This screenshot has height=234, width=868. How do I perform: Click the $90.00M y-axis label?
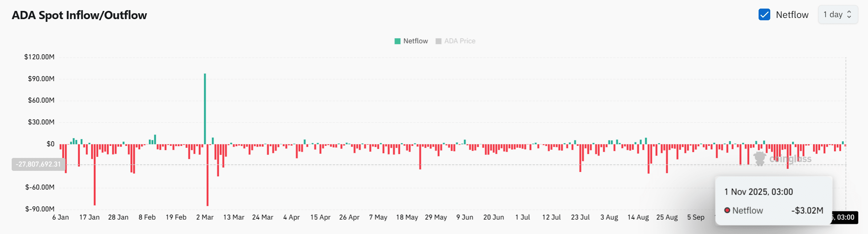click(x=41, y=79)
